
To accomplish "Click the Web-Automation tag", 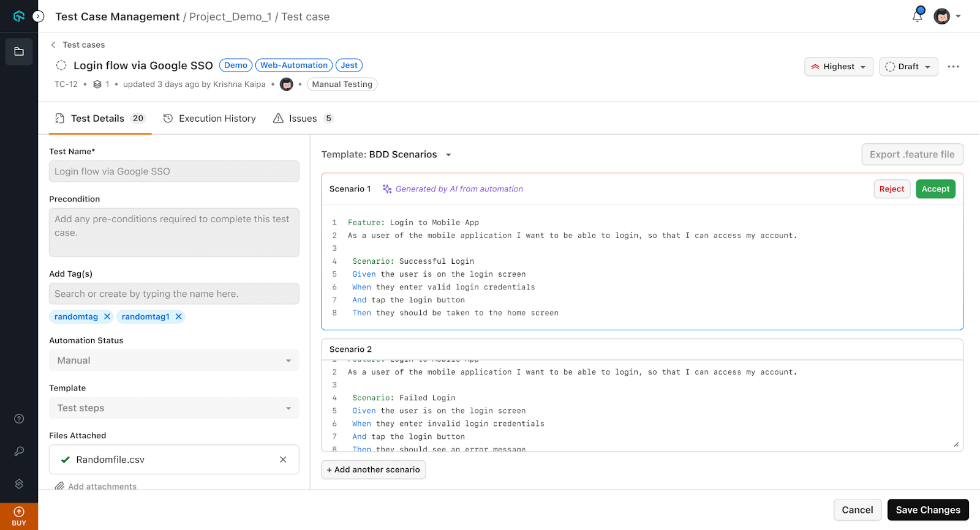I will pos(294,65).
